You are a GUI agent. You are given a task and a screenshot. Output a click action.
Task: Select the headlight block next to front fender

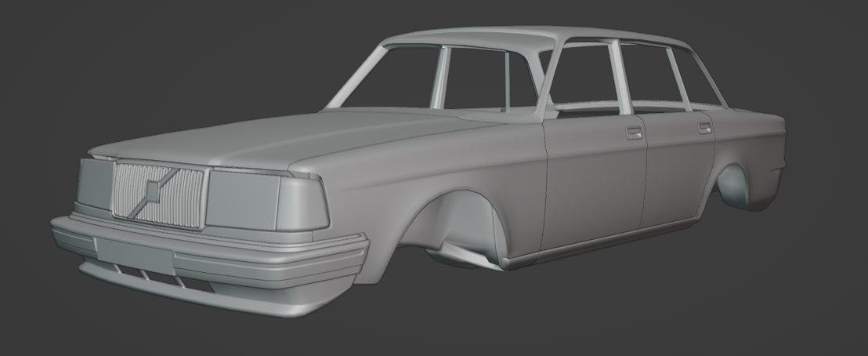(x=267, y=200)
